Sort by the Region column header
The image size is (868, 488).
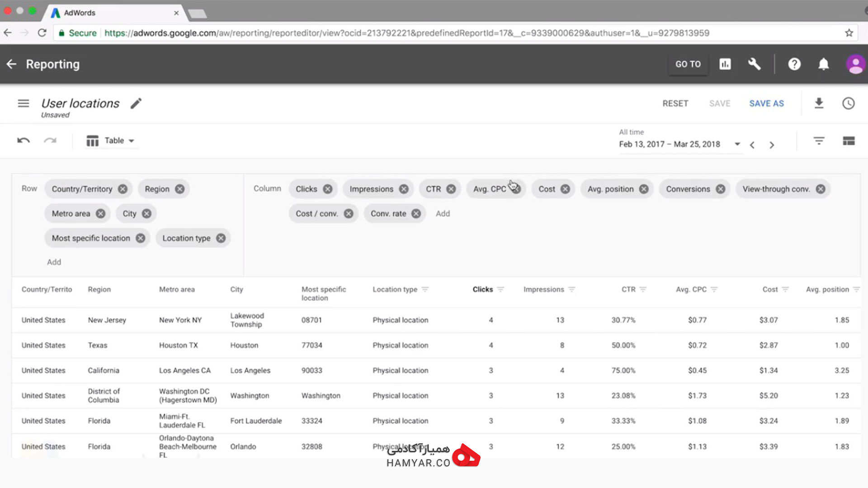[x=99, y=289]
